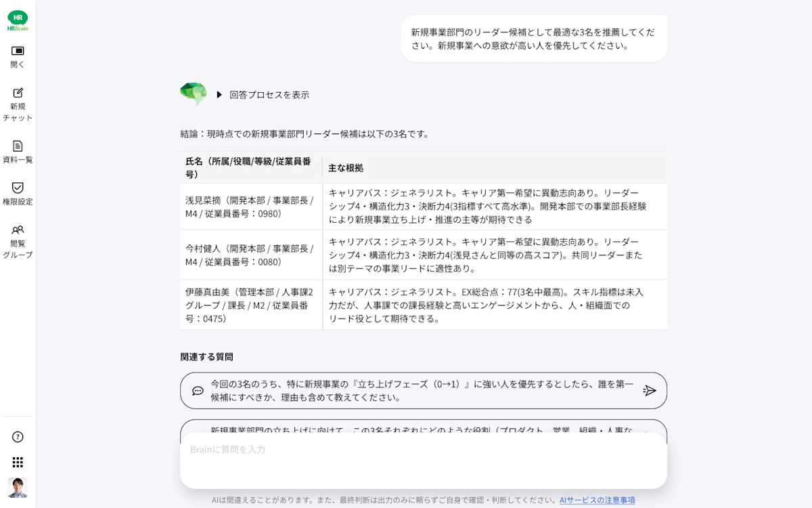The height and width of the screenshot is (508, 812).
Task: Click the 主な根拠 column header
Action: (x=346, y=168)
